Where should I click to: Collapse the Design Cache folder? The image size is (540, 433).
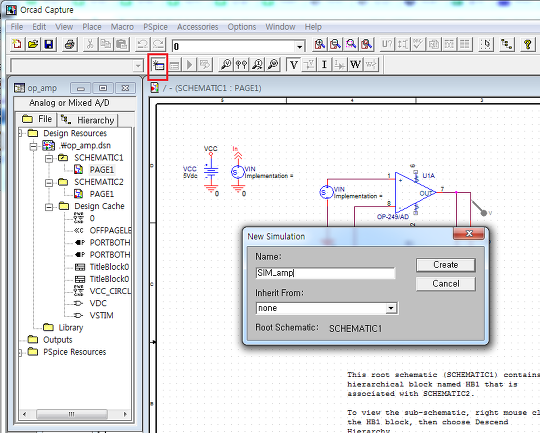(x=49, y=207)
